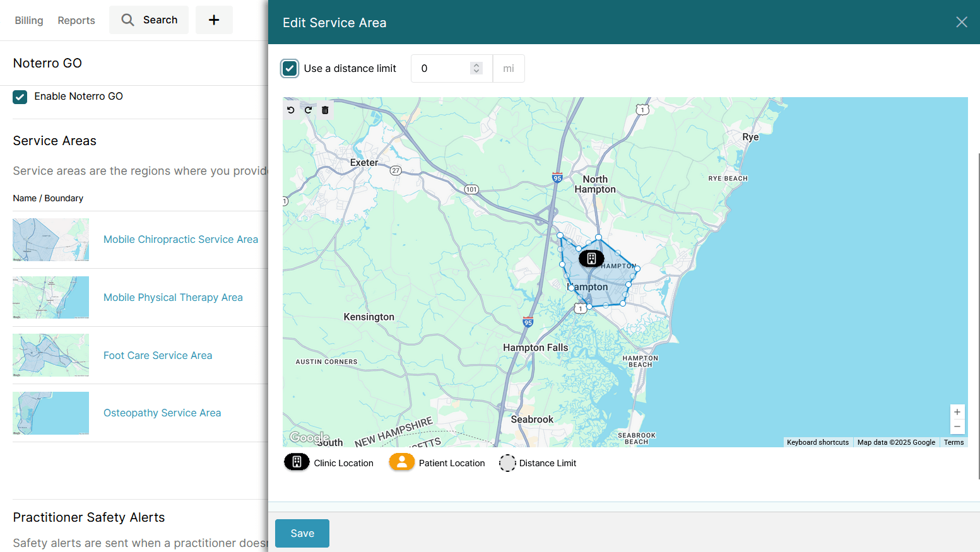This screenshot has height=552, width=980.
Task: Zoom in the map with plus
Action: coord(957,412)
